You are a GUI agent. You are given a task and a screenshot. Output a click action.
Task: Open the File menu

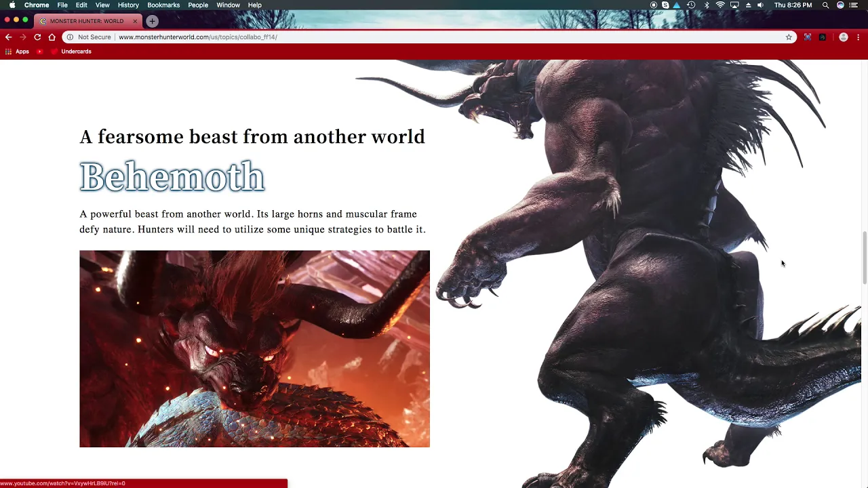pyautogui.click(x=62, y=5)
